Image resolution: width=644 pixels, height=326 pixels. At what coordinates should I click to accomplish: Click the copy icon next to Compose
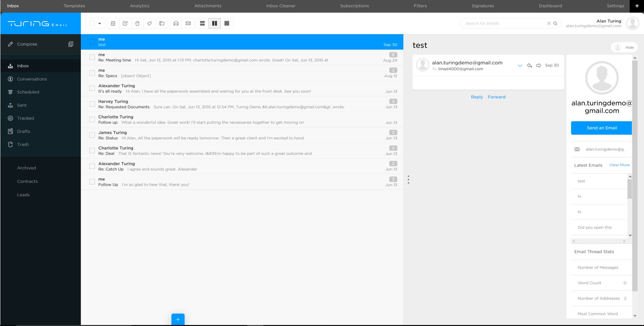[71, 44]
